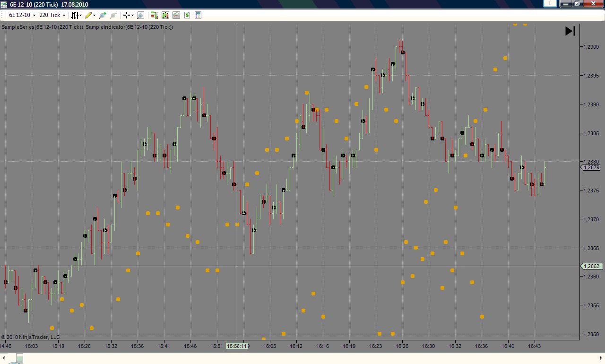Minimize the chart window
This screenshot has width=605, height=364.
pyautogui.click(x=565, y=3)
